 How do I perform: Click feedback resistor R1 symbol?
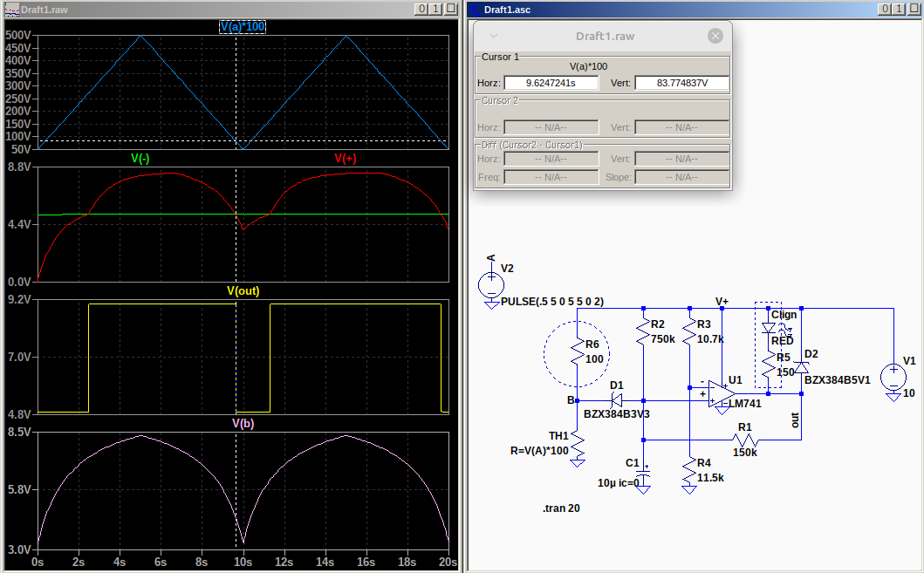744,440
